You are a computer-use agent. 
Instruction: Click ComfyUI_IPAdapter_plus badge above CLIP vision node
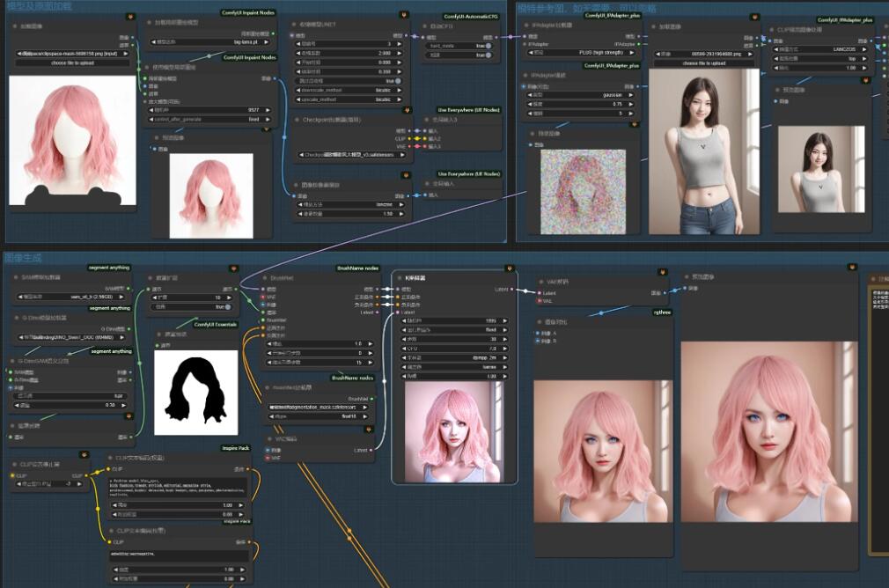tap(845, 20)
